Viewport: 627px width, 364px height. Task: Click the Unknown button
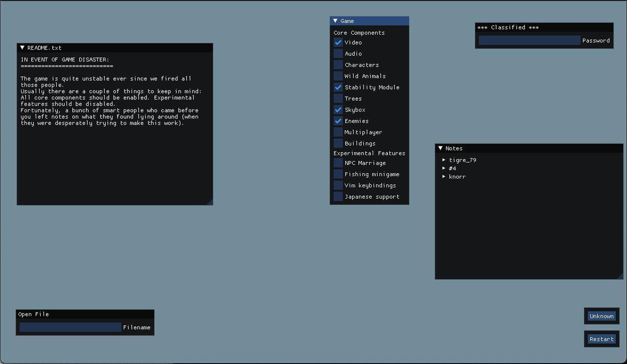(602, 316)
